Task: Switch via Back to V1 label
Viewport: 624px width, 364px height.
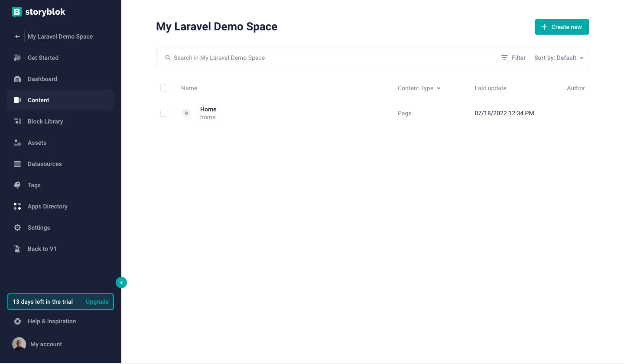Action: tap(42, 249)
